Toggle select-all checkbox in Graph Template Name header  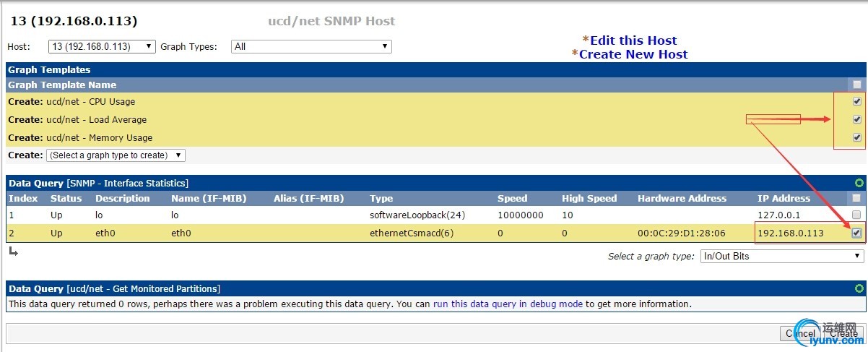pyautogui.click(x=856, y=85)
